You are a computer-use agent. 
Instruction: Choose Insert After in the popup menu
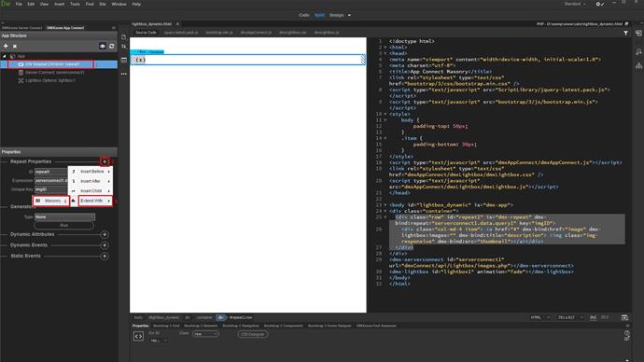click(x=91, y=181)
